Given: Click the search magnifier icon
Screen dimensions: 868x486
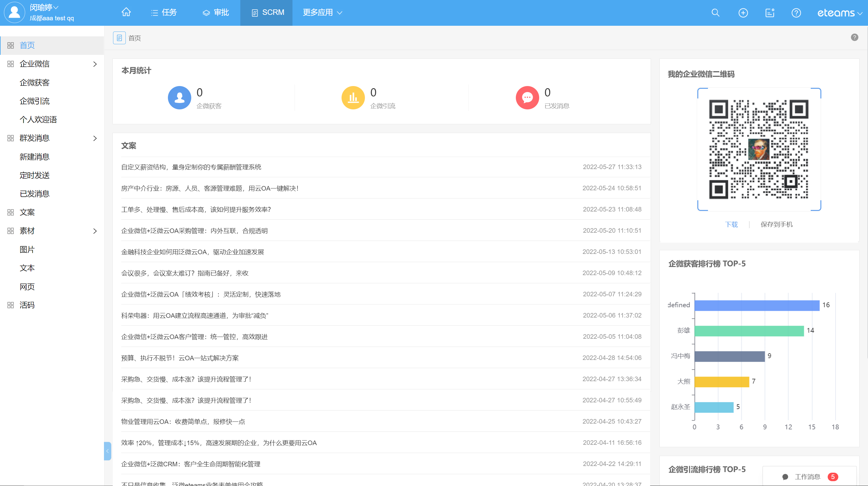Looking at the screenshot, I should tap(715, 13).
